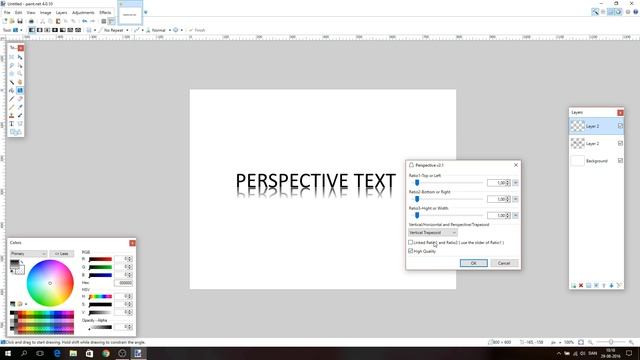Select the Paint Bucket tool

click(11, 90)
